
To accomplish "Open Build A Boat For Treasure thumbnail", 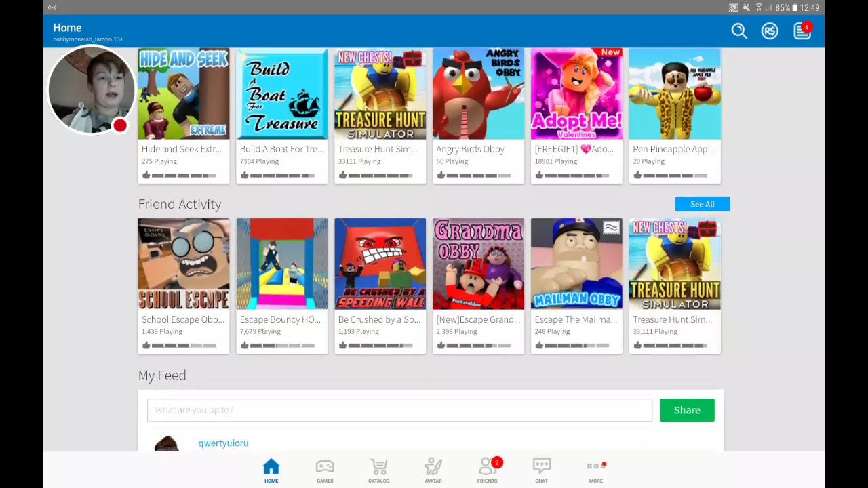I will (282, 94).
